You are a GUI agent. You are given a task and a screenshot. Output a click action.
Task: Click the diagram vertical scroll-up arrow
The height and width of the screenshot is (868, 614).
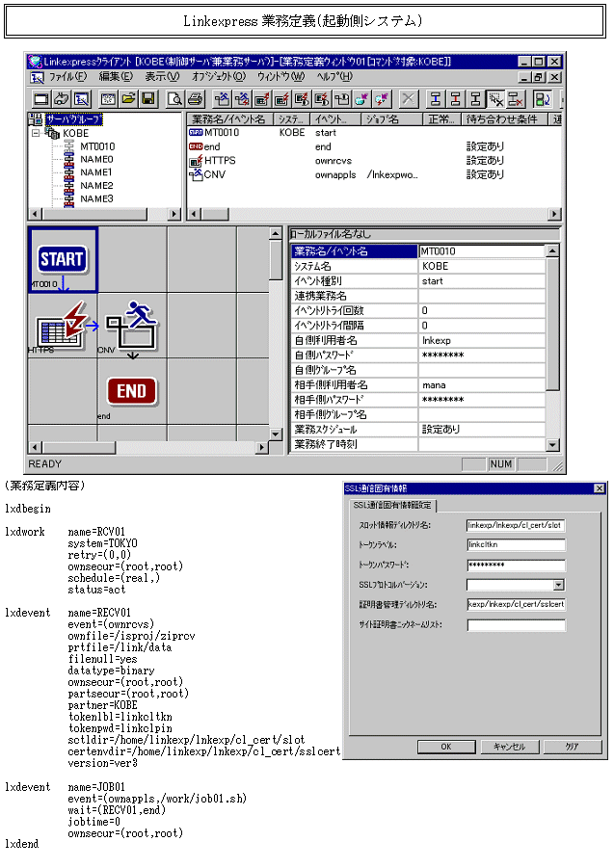click(276, 233)
